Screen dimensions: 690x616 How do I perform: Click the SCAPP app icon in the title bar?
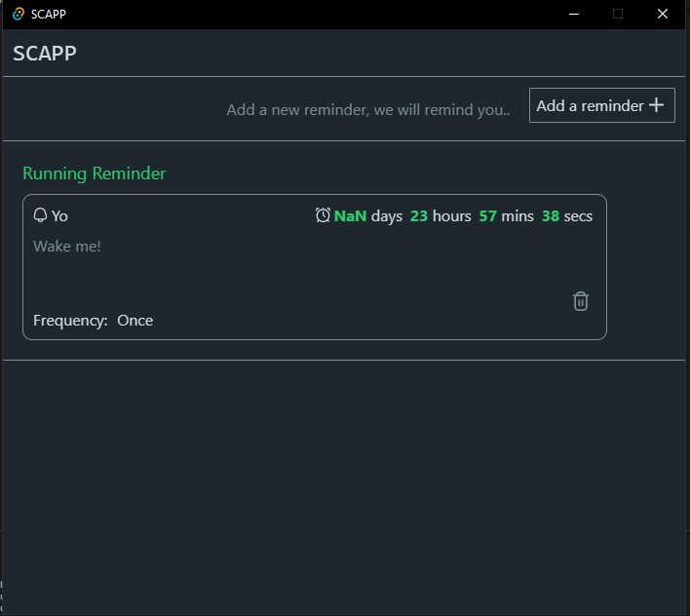pos(18,14)
